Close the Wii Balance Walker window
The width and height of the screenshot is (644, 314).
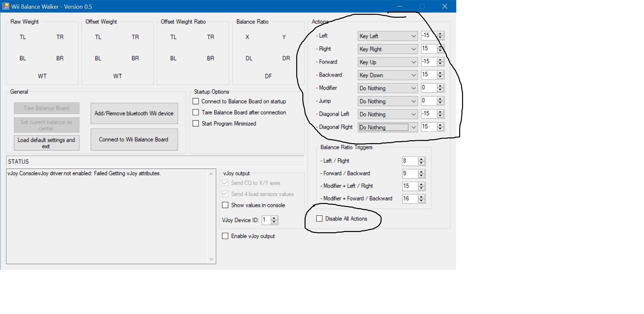445,6
